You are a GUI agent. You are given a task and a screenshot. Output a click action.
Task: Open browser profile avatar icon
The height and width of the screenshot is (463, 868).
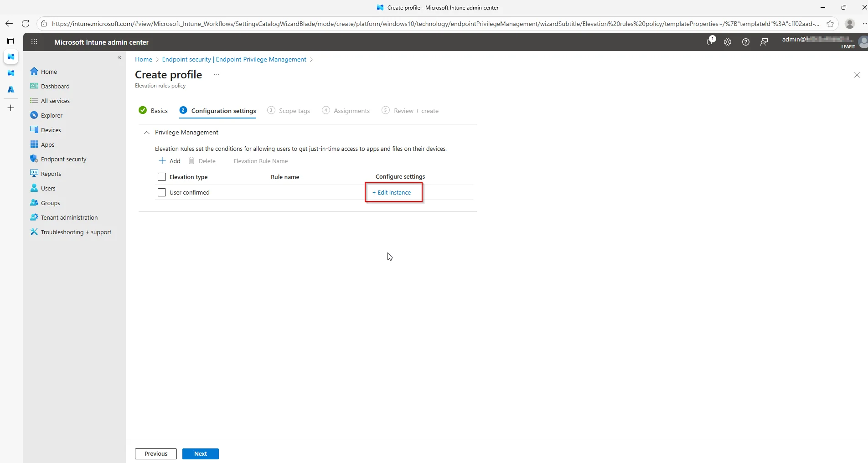[x=850, y=24]
